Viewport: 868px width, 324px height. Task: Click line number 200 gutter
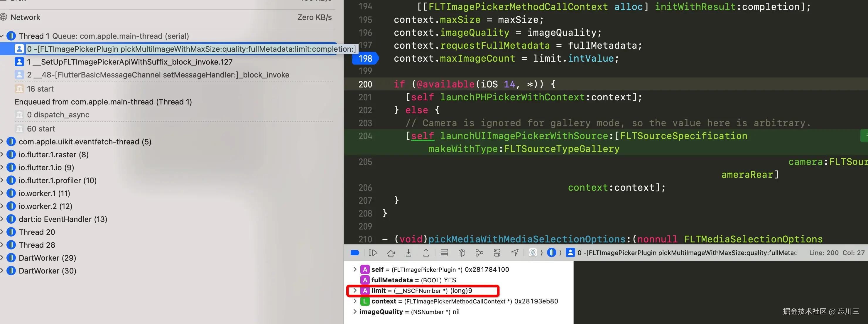point(365,84)
